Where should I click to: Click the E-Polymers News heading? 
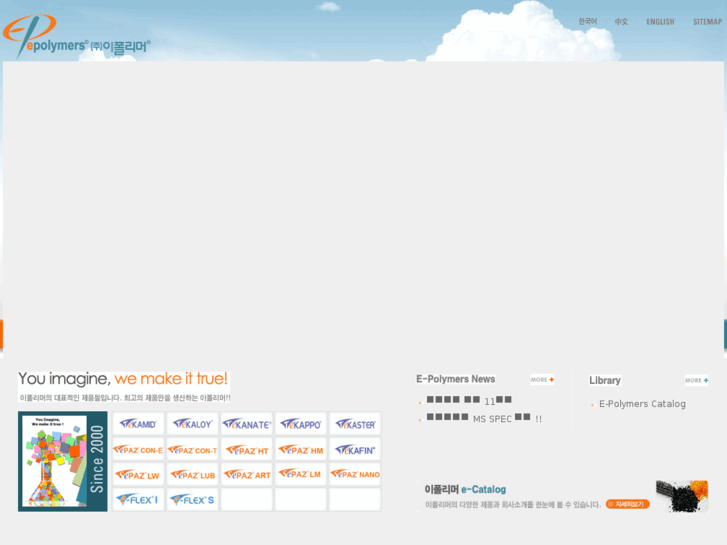455,379
